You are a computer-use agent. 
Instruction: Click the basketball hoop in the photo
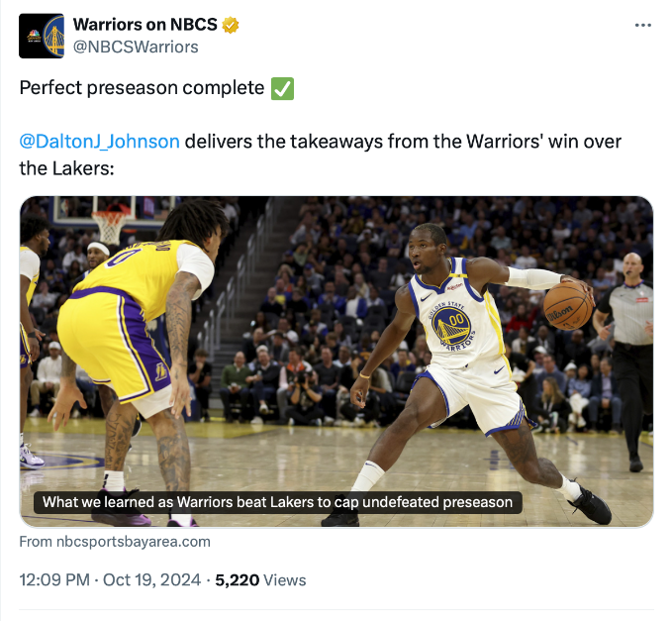(x=109, y=223)
